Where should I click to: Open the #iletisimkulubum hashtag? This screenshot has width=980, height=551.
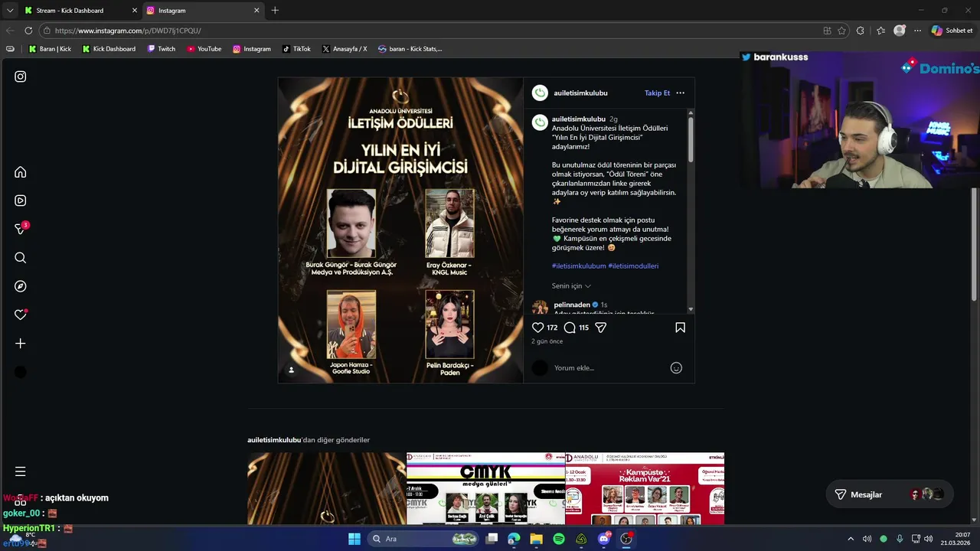coord(579,266)
